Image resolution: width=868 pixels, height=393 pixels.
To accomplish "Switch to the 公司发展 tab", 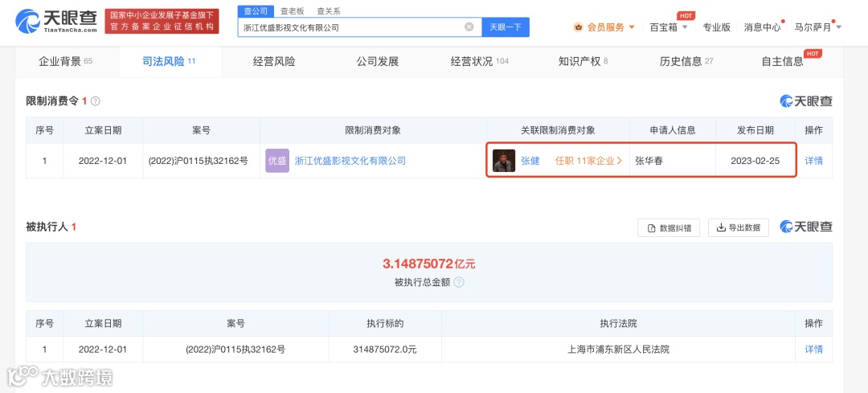I will 378,61.
